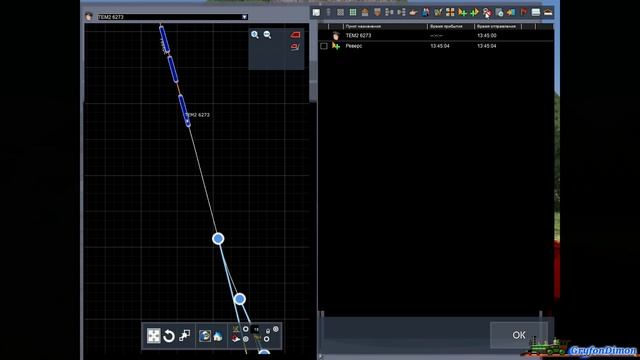Image resolution: width=640 pixels, height=360 pixels.
Task: Click the circular reset arrow icon on map toolbar
Action: point(169,336)
